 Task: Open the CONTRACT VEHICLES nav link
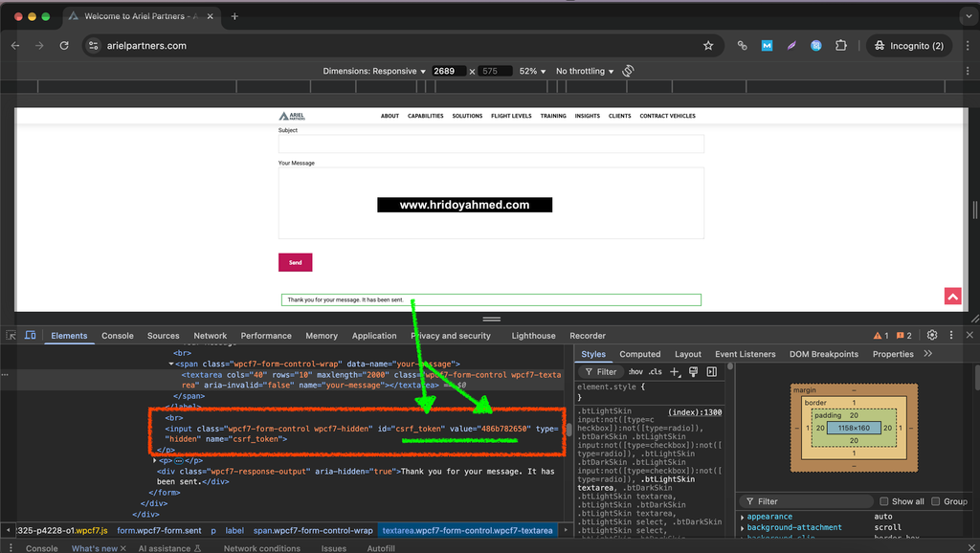pos(667,116)
